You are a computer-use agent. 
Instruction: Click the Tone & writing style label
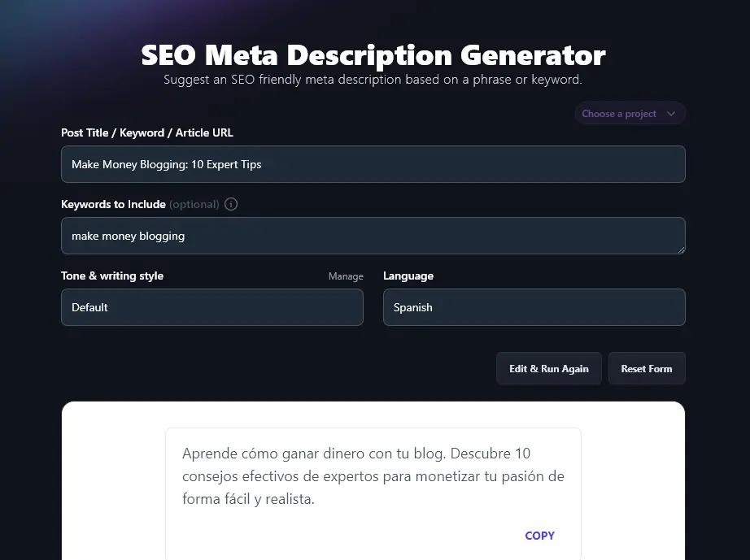coord(112,276)
